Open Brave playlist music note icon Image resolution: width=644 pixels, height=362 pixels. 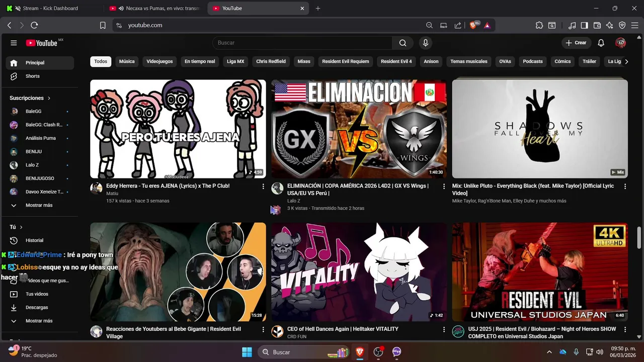[x=572, y=25]
